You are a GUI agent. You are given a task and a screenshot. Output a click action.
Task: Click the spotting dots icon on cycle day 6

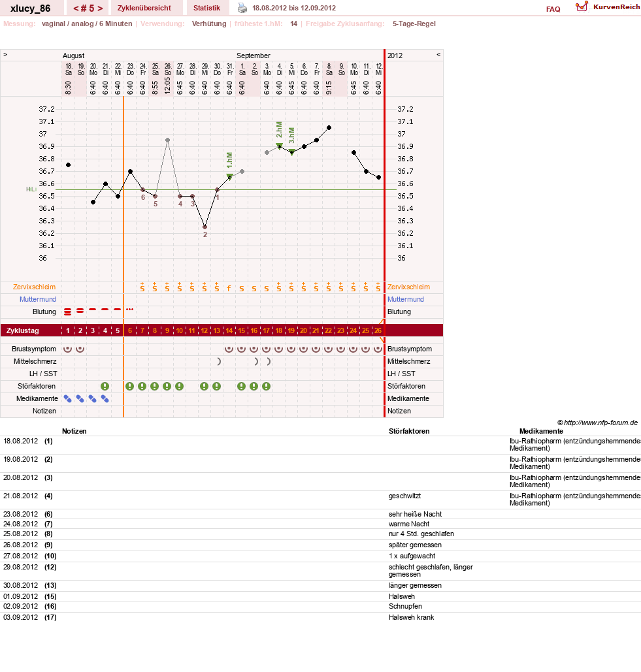(129, 309)
